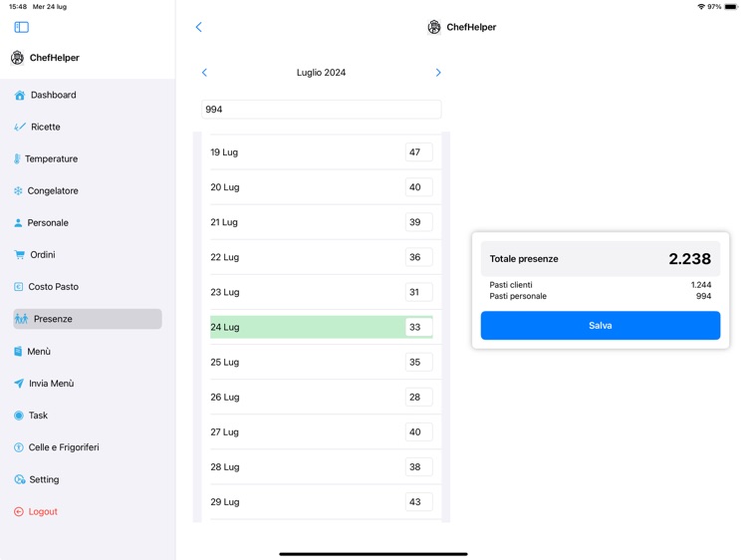The image size is (747, 560).
Task: Click the Celle e Frigoriferi icon
Action: click(19, 447)
